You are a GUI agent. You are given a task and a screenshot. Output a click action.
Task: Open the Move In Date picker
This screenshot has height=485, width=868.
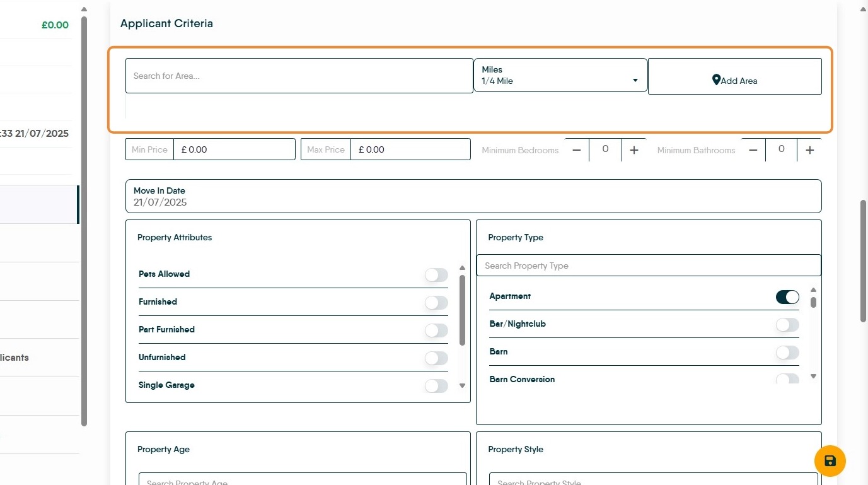pos(473,196)
